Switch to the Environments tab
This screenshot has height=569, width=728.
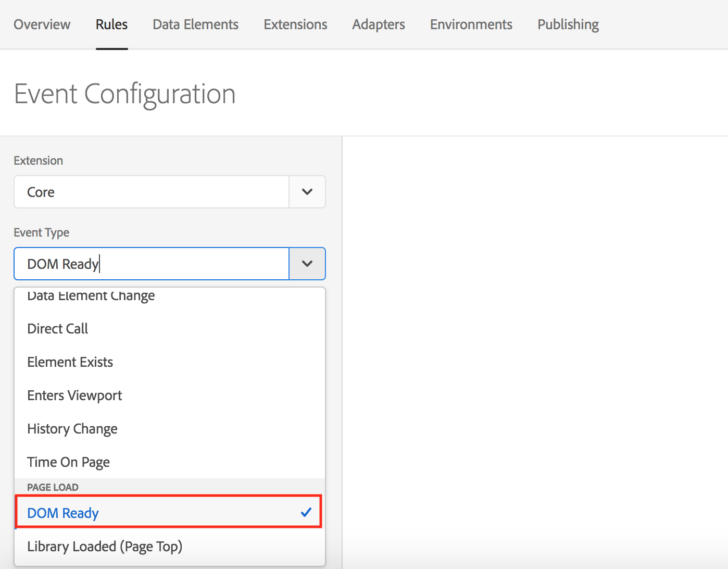click(471, 24)
